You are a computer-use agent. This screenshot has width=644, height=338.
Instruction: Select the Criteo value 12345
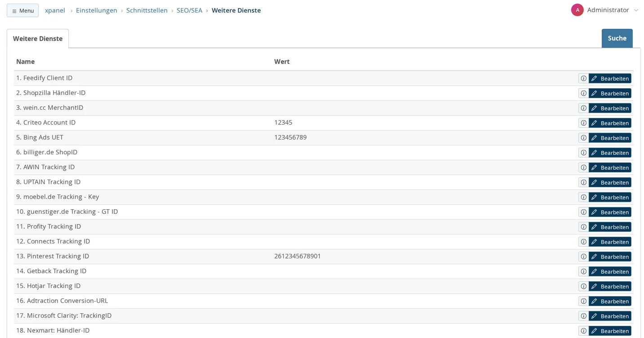(x=283, y=122)
